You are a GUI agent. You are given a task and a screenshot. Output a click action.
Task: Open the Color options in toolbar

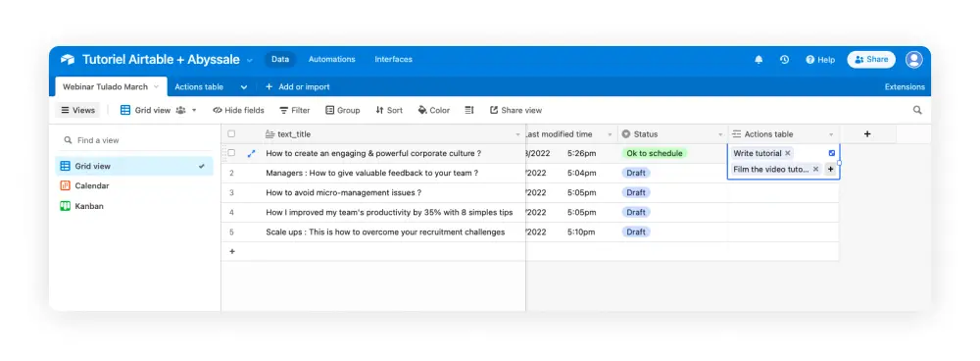pyautogui.click(x=434, y=110)
